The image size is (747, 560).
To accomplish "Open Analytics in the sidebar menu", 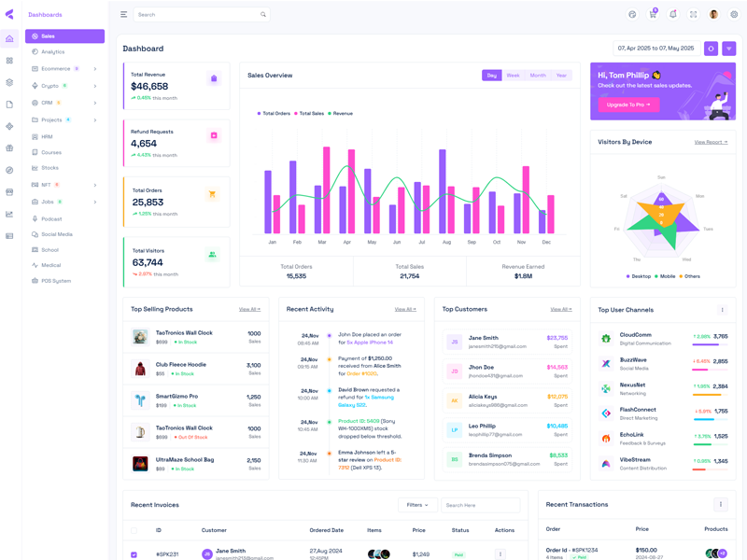I will [53, 52].
